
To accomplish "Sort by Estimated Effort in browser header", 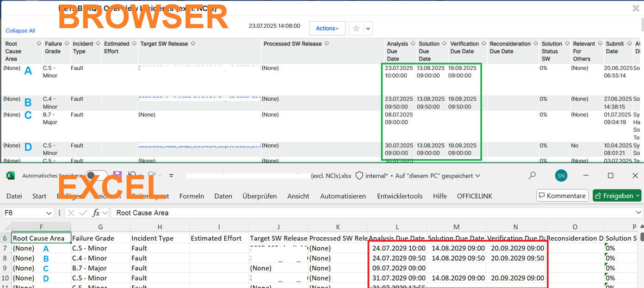I will click(133, 43).
